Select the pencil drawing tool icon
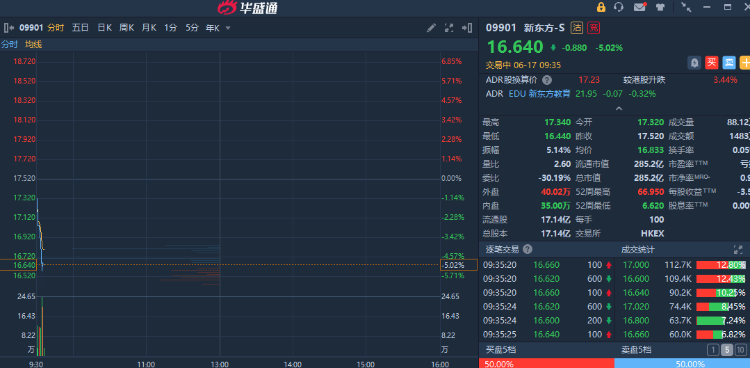The image size is (750, 368). click(x=431, y=28)
